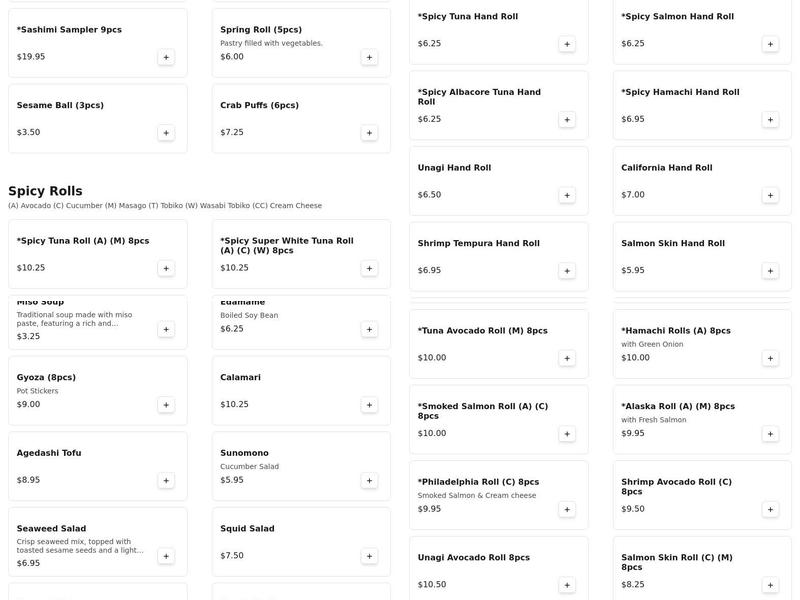
Task: Open the Agedashi Tofu item card
Action: pos(98,466)
